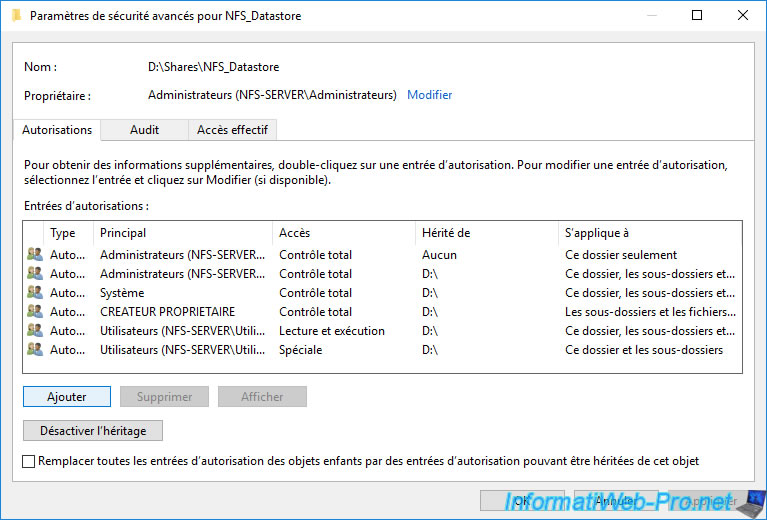
Task: Sort the list by the Principal column header
Action: tap(183, 233)
